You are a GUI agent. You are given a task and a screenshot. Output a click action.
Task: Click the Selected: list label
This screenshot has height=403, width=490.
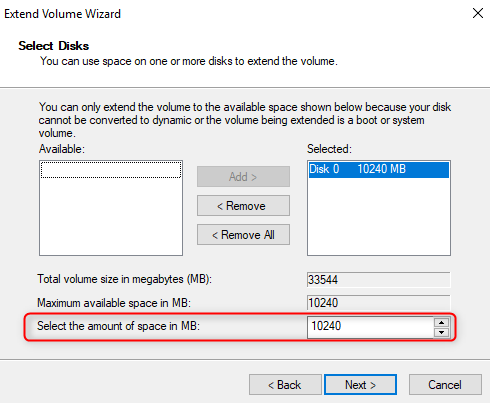pyautogui.click(x=329, y=149)
